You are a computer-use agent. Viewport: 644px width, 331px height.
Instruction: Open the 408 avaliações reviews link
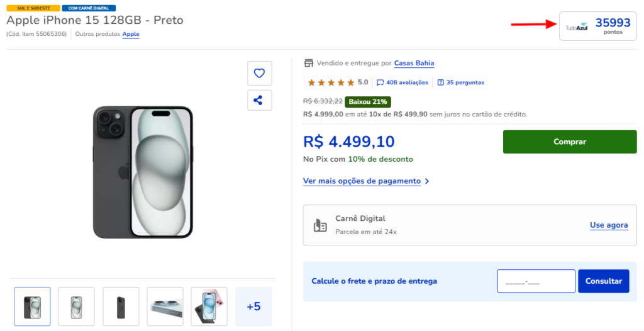point(407,82)
